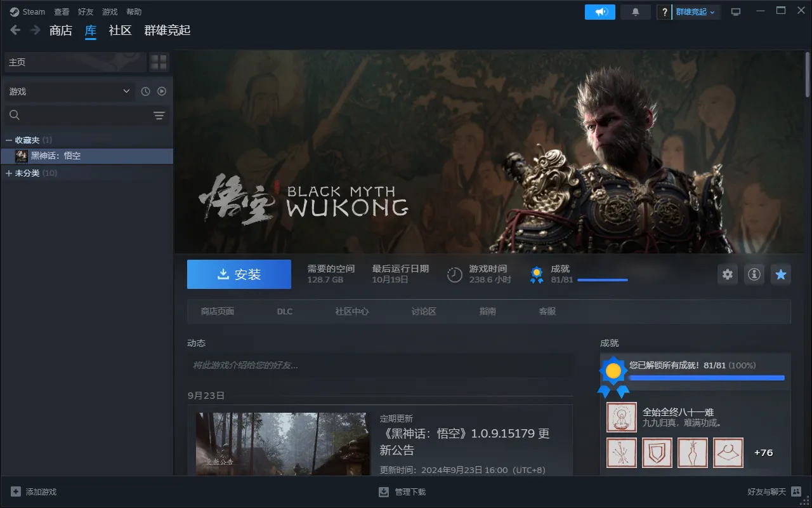Open the 群雄竞起 account dropdown
Screen dimensions: 812x508
click(x=695, y=12)
